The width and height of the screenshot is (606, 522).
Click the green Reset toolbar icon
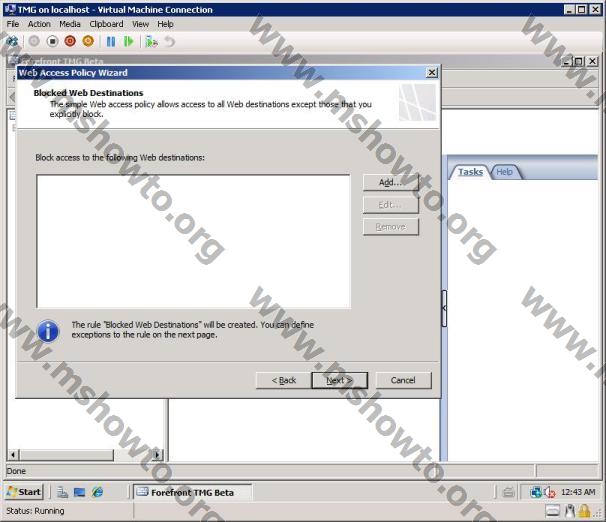(x=128, y=41)
